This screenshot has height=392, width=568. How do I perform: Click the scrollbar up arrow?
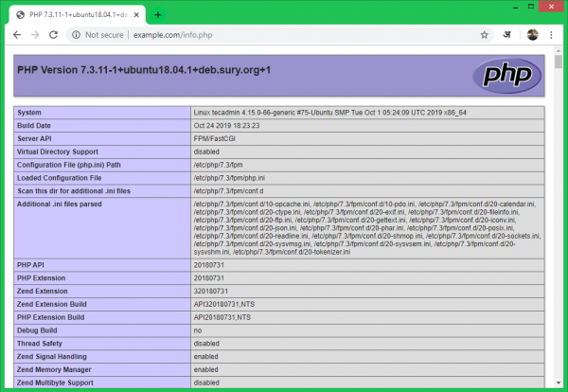click(559, 56)
